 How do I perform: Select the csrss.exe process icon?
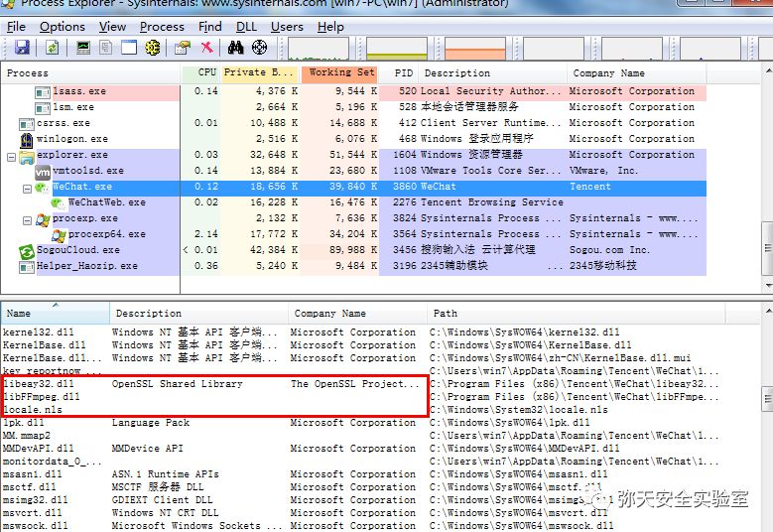(x=27, y=124)
